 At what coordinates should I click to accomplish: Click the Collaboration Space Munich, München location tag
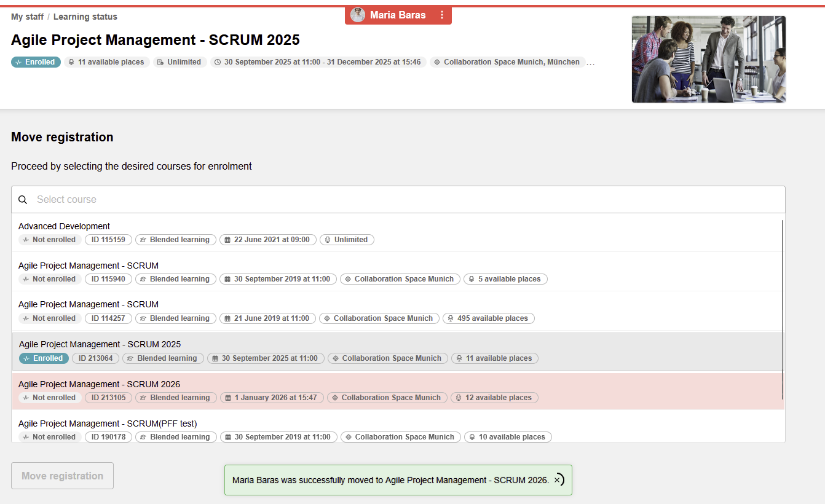[x=507, y=62]
